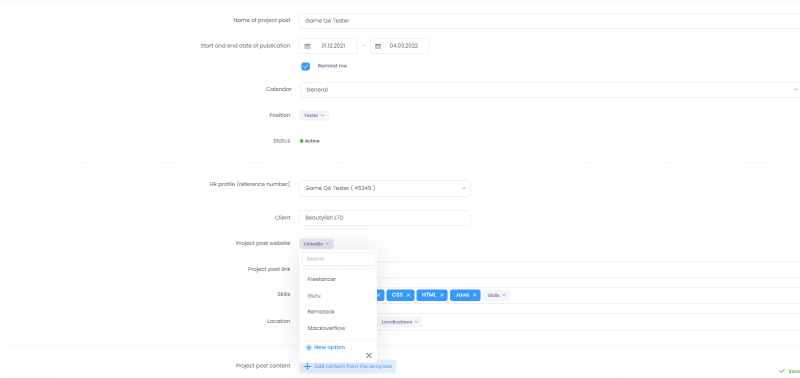Viewport: 800px width, 378px height.
Task: Remove the Java skill tag
Action: coord(474,295)
